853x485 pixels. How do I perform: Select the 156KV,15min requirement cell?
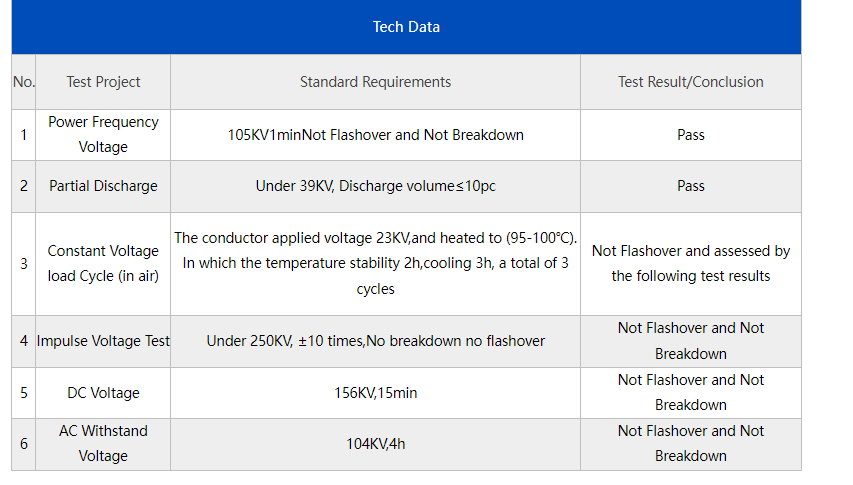click(x=375, y=393)
